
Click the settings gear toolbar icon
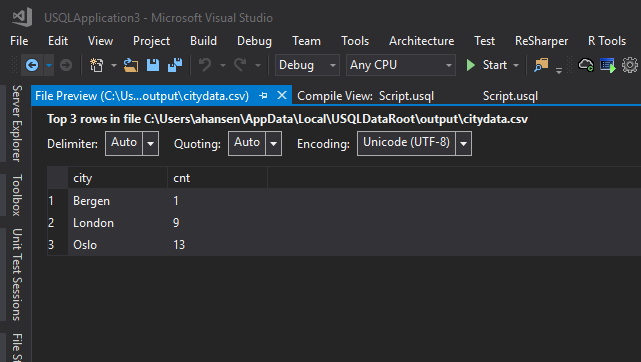[x=630, y=65]
